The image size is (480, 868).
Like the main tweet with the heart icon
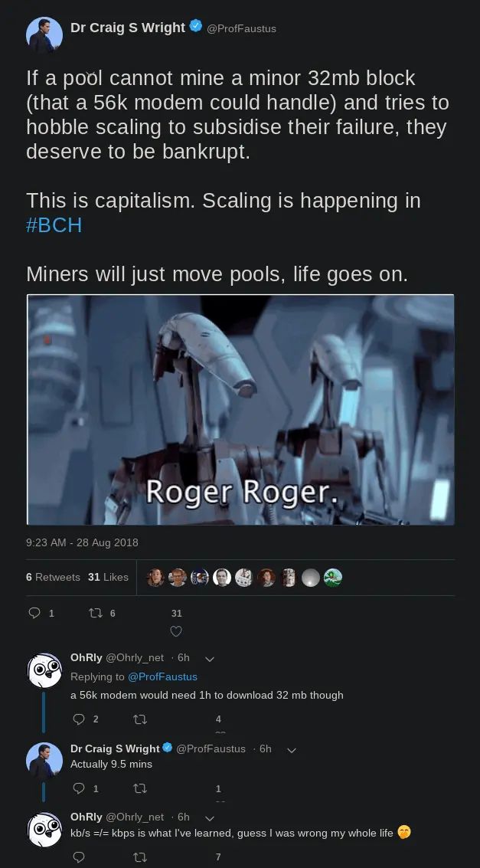[x=176, y=631]
